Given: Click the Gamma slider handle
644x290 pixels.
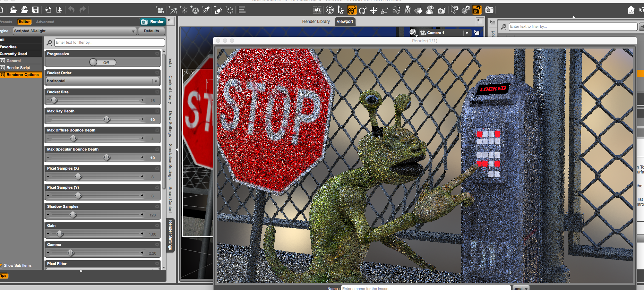Looking at the screenshot, I should pos(71,253).
